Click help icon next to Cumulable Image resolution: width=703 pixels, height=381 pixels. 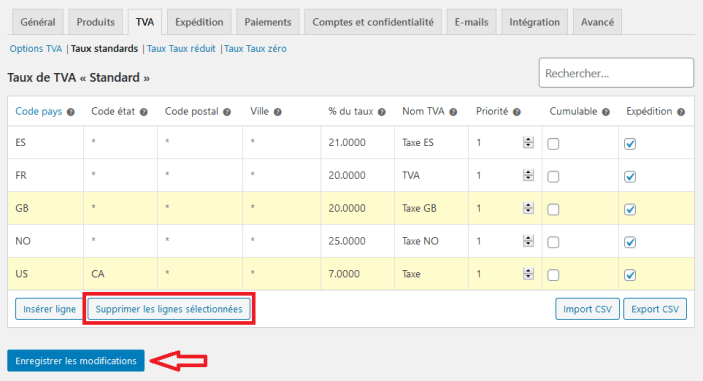pos(606,112)
